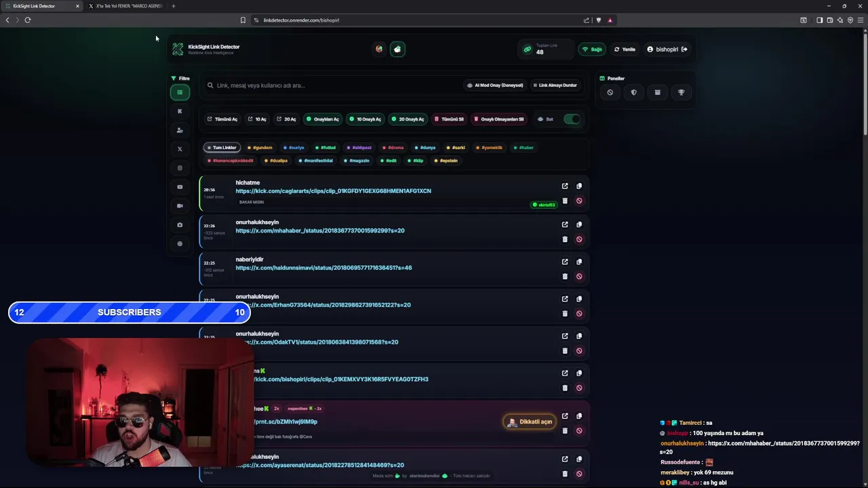The height and width of the screenshot is (488, 868).
Task: Log out of the bishopirl account
Action: 684,49
